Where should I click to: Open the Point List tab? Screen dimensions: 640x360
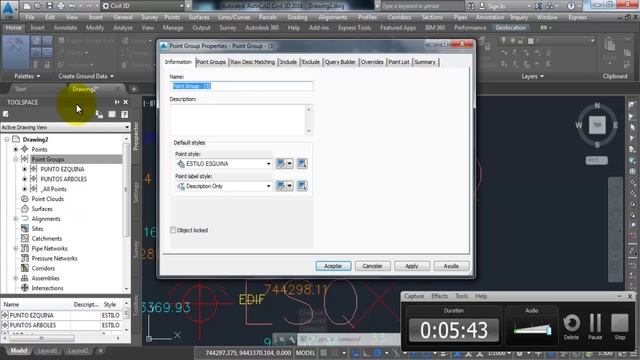[399, 62]
